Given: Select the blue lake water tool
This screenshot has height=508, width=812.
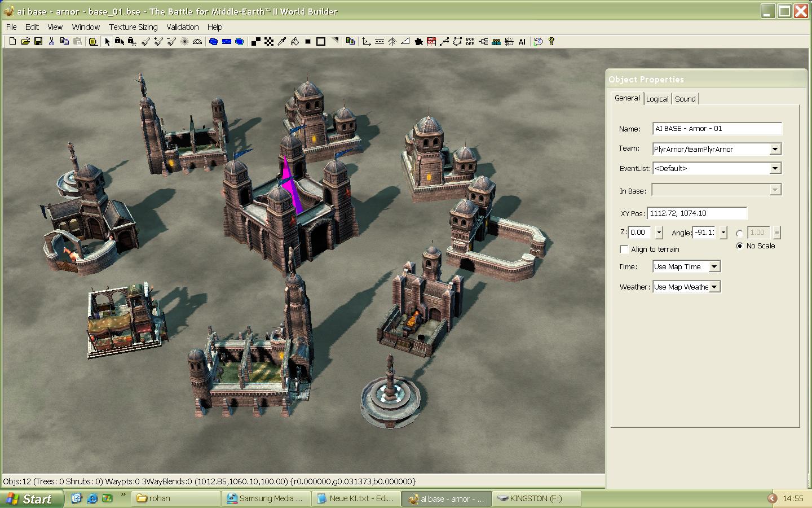Looking at the screenshot, I should click(x=213, y=41).
